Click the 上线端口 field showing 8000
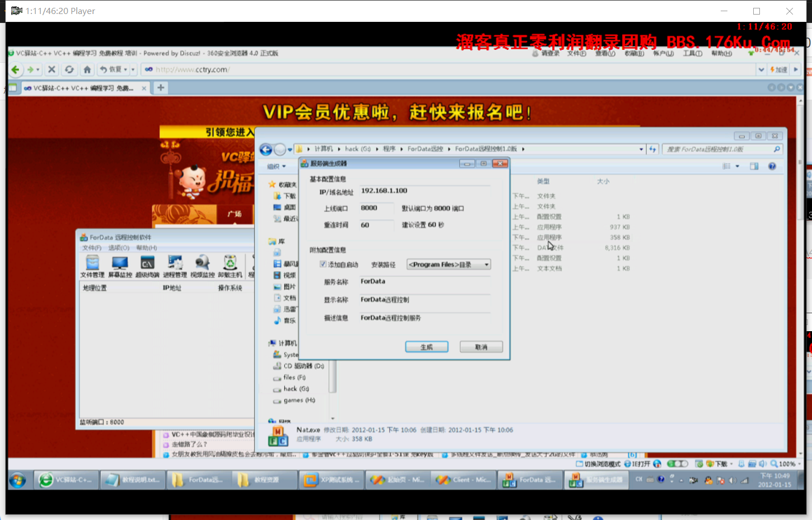The image size is (812, 520). tap(376, 208)
